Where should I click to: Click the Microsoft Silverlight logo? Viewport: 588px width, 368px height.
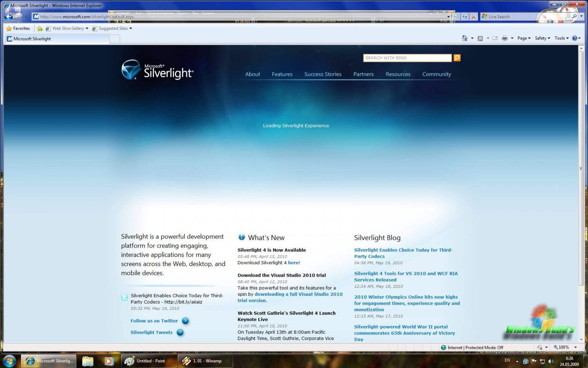(x=157, y=70)
